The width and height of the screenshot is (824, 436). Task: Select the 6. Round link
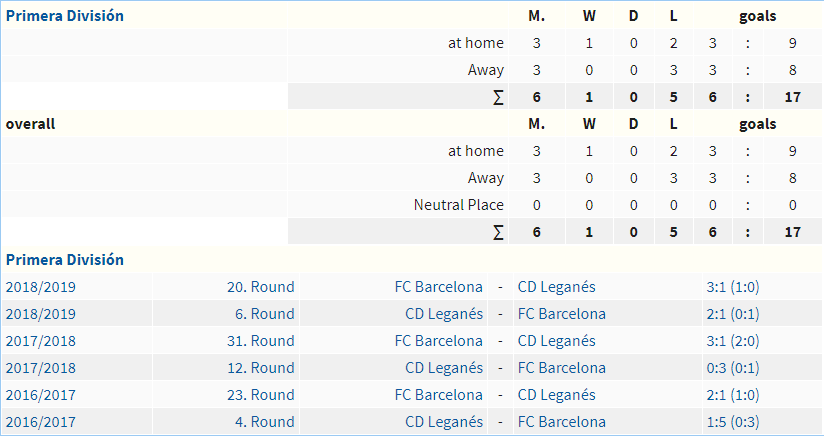(x=264, y=314)
